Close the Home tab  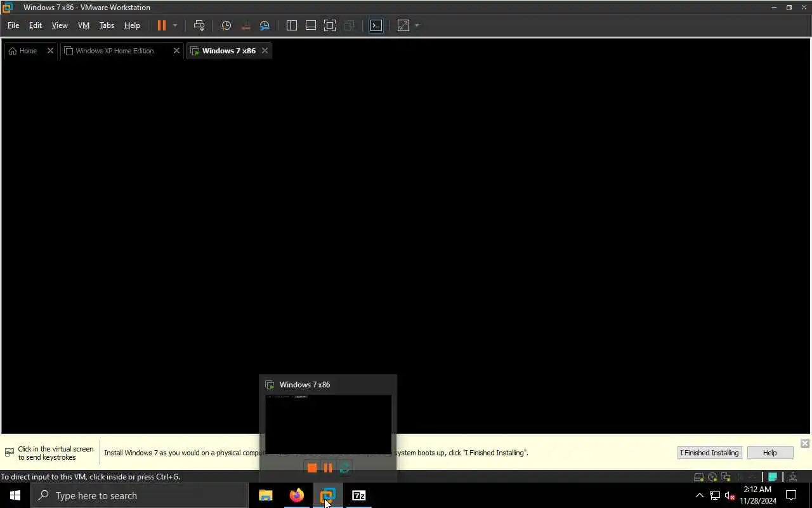coord(50,51)
